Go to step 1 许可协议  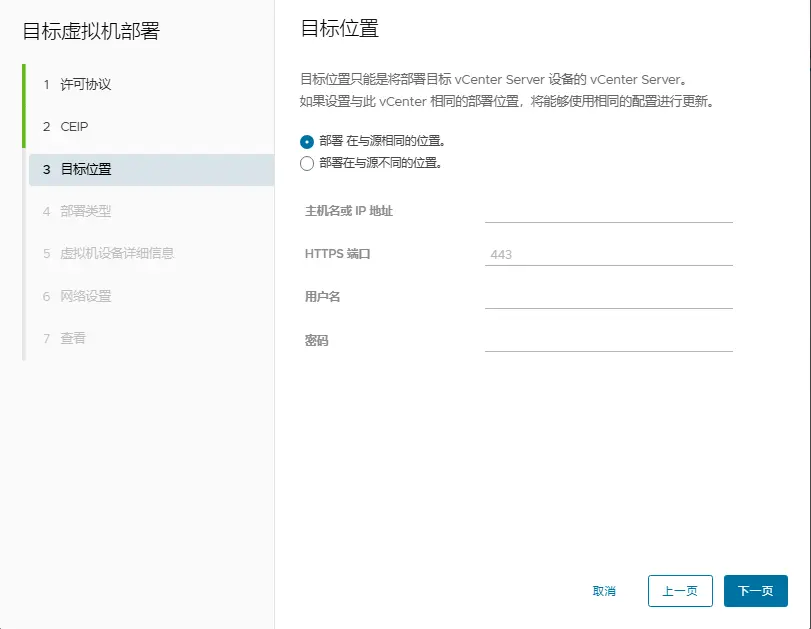85,85
